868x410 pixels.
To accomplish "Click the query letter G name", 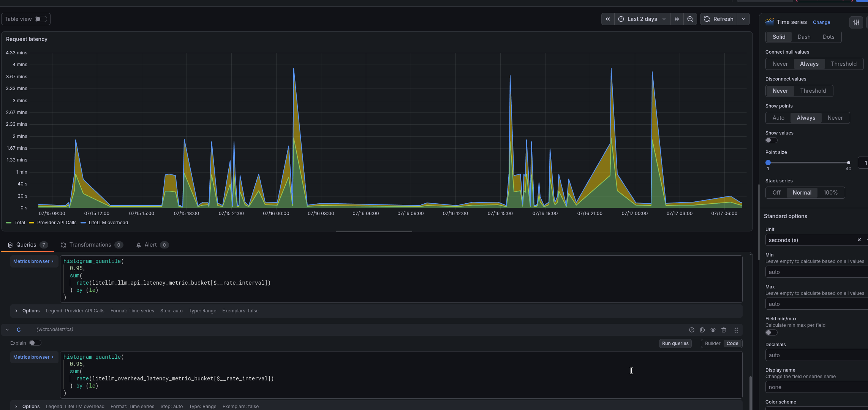I will tap(19, 330).
